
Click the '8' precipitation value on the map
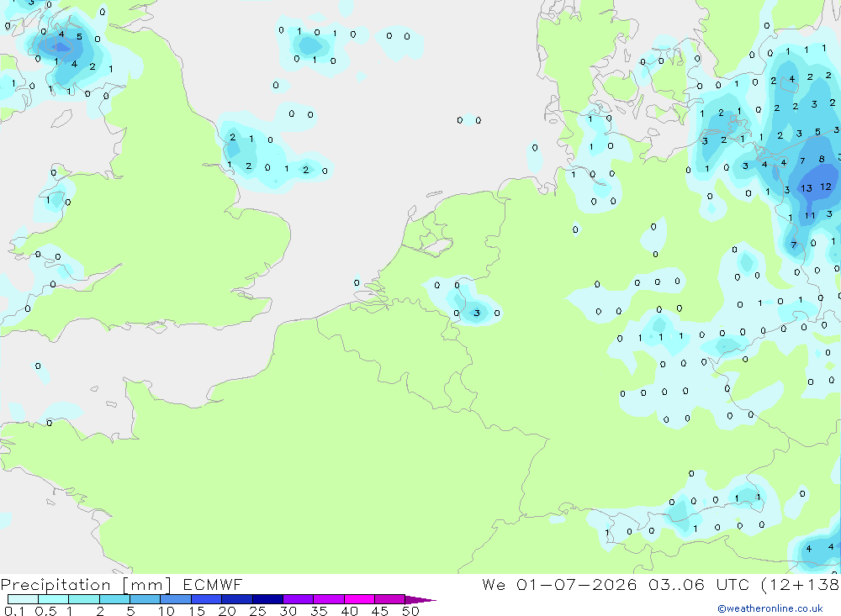point(822,159)
